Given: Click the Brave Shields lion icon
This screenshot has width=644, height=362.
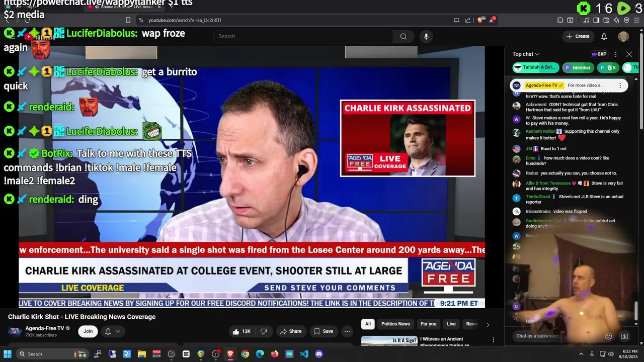Looking at the screenshot, I should pos(480,20).
